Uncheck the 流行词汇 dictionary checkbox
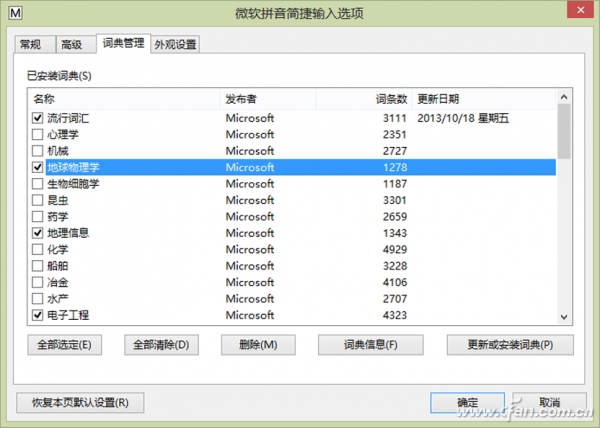The height and width of the screenshot is (428, 600). 38,118
